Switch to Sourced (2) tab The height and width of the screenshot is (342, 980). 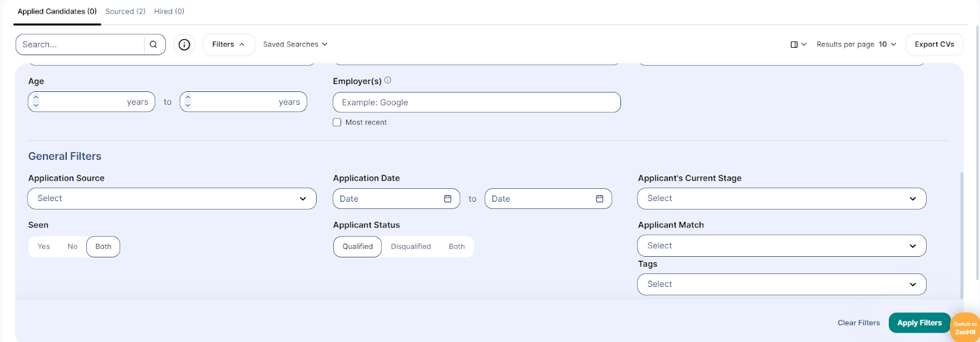coord(126,12)
